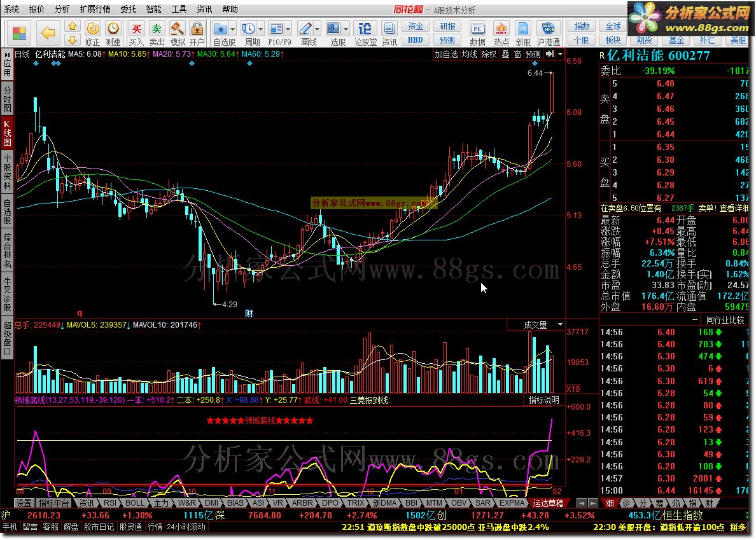The width and height of the screenshot is (756, 540).
Task: Open the 自选股 watchlist icon
Action: 221,33
